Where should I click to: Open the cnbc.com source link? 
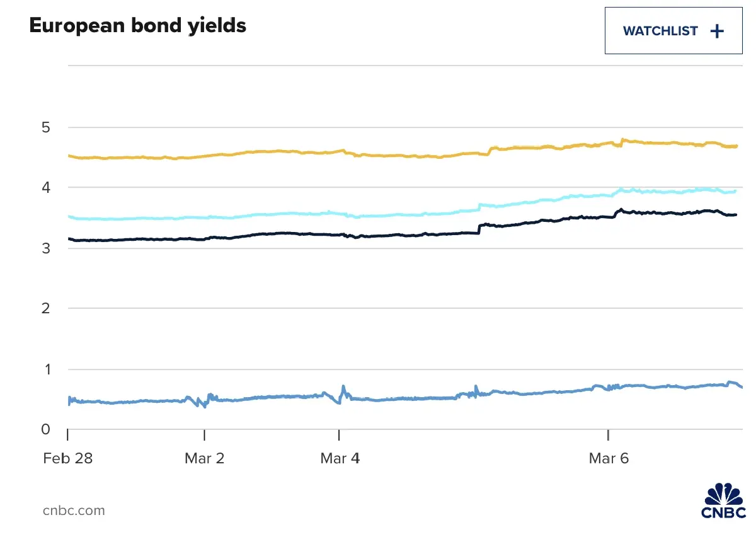[x=74, y=511]
